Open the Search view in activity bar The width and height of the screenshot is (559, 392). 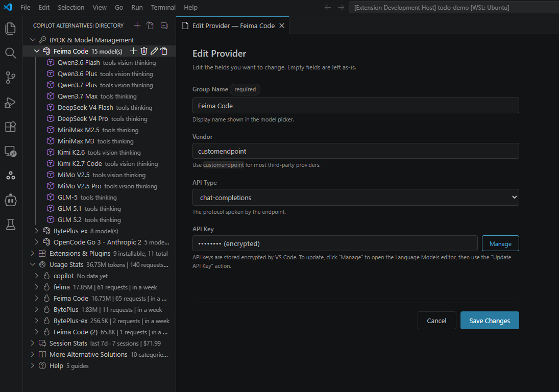[11, 53]
